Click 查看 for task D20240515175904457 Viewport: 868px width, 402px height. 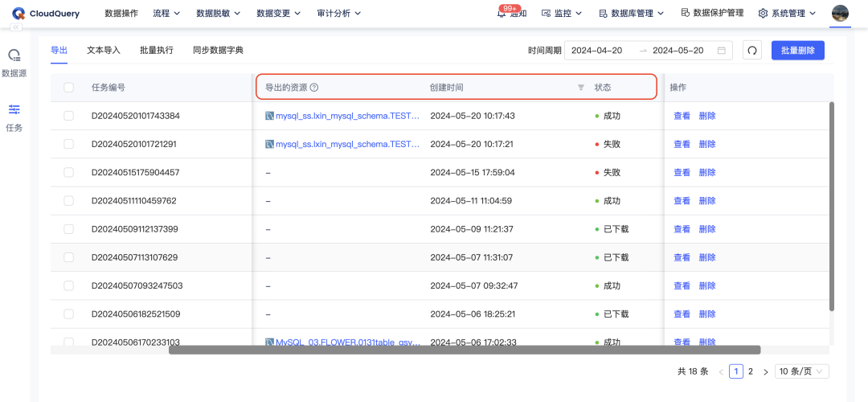click(682, 172)
